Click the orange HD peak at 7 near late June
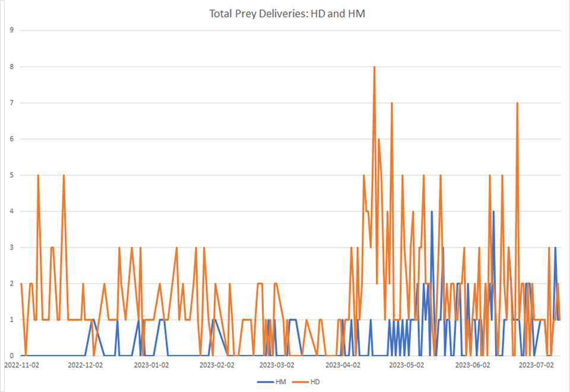The width and height of the screenshot is (570, 392). pos(517,103)
